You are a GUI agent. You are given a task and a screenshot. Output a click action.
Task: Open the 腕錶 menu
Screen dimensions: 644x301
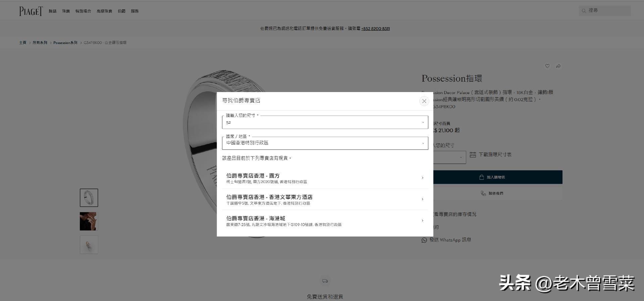53,11
